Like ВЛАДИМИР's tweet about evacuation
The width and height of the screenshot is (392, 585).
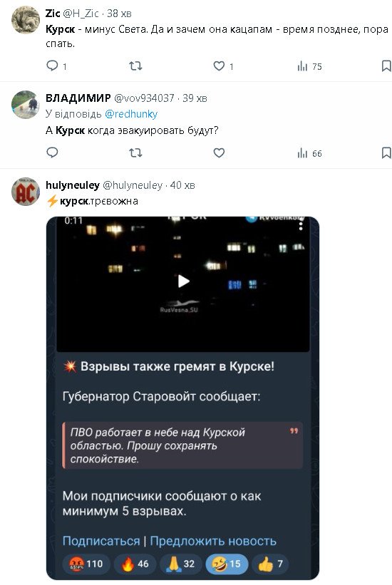219,152
